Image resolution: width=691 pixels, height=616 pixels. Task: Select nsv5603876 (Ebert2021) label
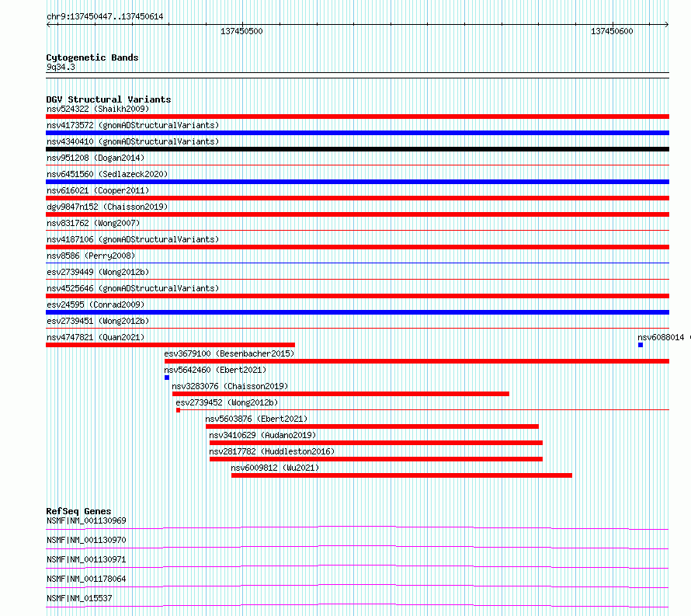[256, 419]
